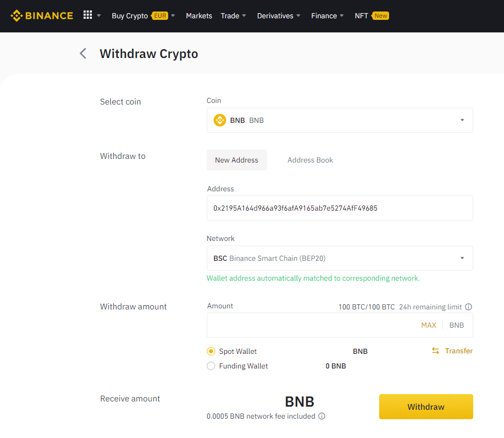Viewport: 504px width, 438px height.
Task: Click the BNB coin logo icon
Action: point(220,120)
